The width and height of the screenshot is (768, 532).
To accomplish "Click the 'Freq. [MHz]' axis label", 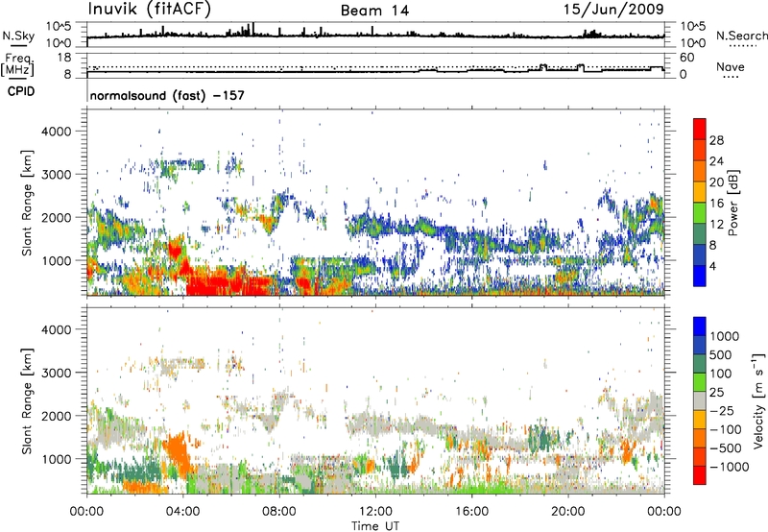I will (x=17, y=65).
